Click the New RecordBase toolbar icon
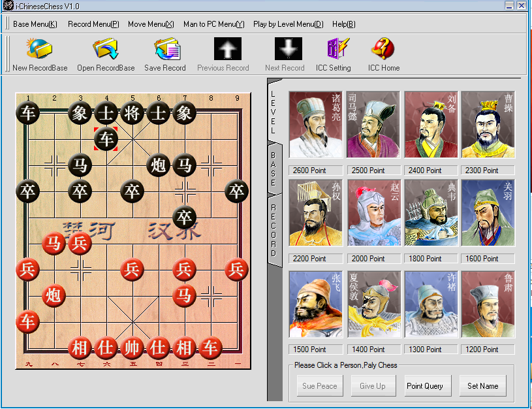 pos(39,48)
